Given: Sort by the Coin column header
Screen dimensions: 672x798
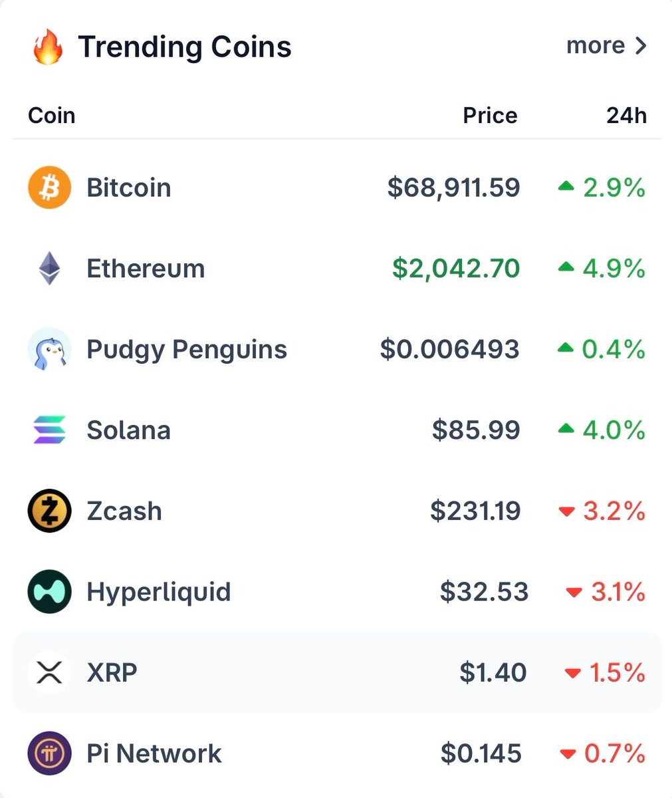Looking at the screenshot, I should coord(52,116).
